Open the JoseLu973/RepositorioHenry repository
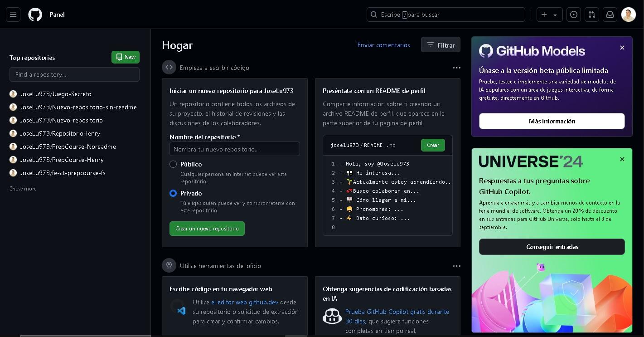The image size is (644, 337). (60, 133)
